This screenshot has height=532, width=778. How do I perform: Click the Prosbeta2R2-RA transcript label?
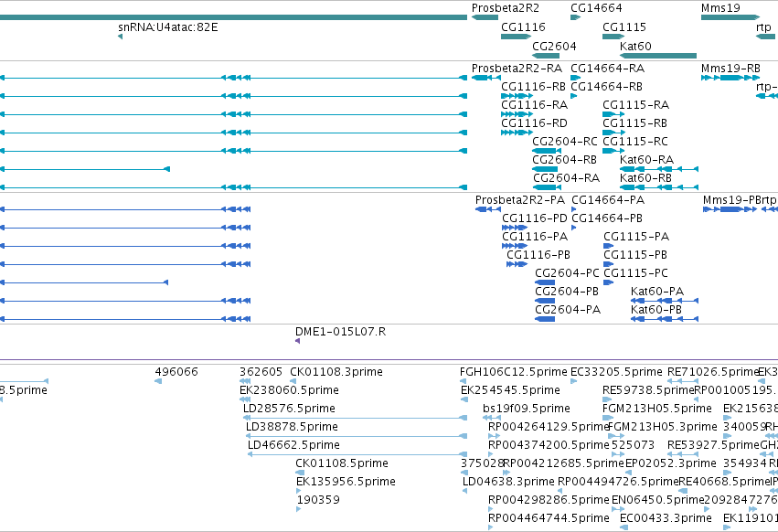click(x=517, y=69)
